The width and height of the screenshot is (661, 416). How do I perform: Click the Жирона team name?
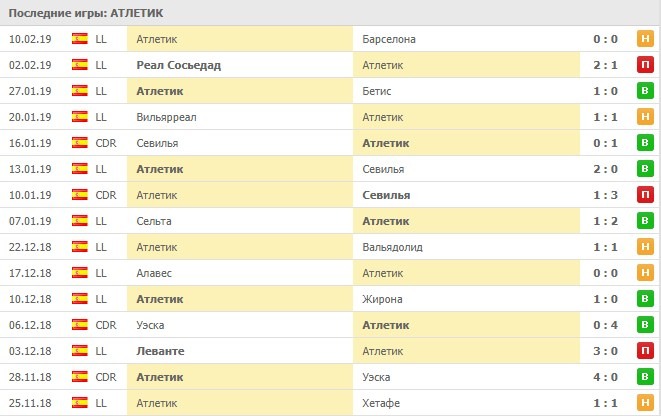click(x=384, y=299)
